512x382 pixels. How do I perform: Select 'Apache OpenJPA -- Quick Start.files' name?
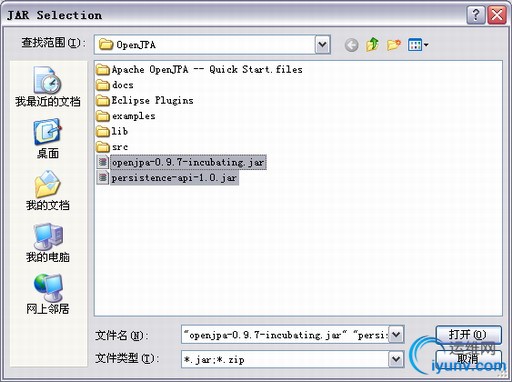[x=207, y=70]
